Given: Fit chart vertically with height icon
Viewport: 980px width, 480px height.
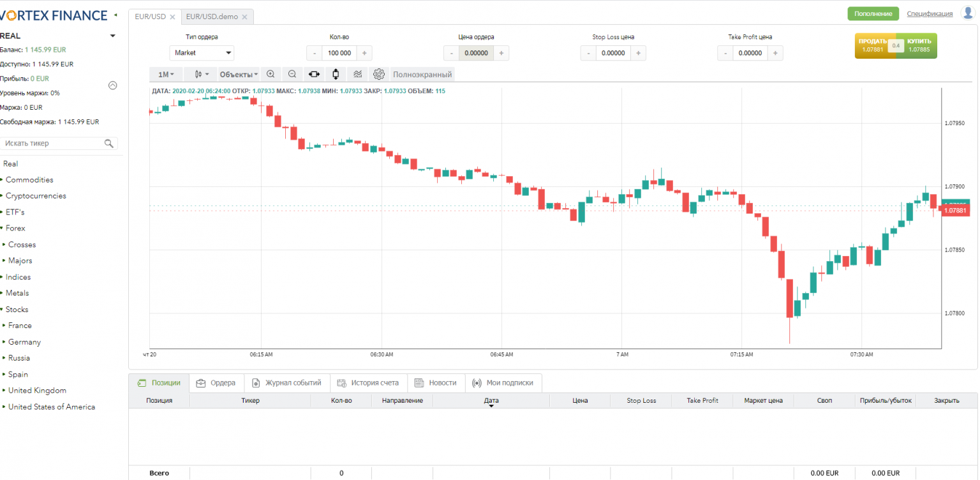Looking at the screenshot, I should point(336,74).
